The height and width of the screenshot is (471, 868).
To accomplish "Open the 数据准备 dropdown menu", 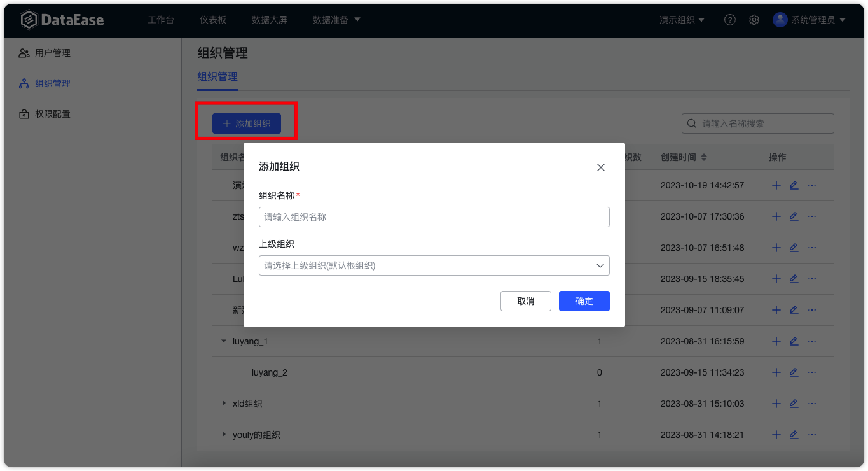I will click(x=337, y=20).
